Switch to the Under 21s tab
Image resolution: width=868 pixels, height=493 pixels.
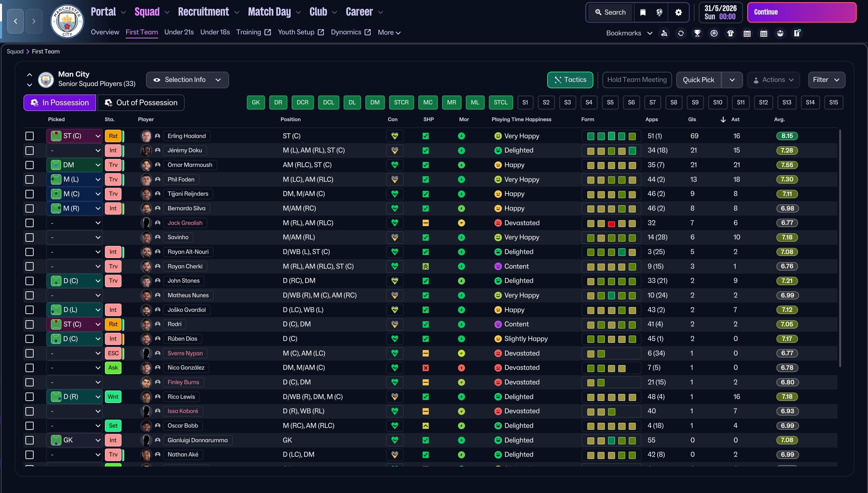tap(179, 32)
